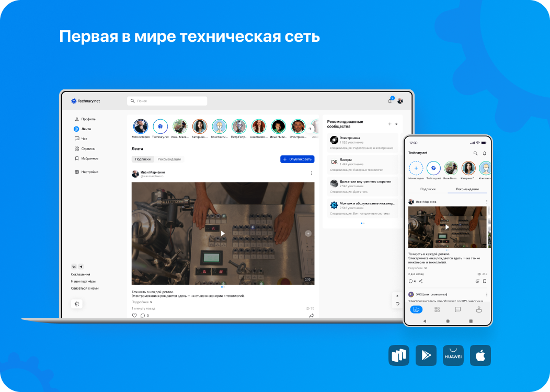Screen dimensions: 550x392
Task: Play the video on phone post
Action: click(447, 227)
